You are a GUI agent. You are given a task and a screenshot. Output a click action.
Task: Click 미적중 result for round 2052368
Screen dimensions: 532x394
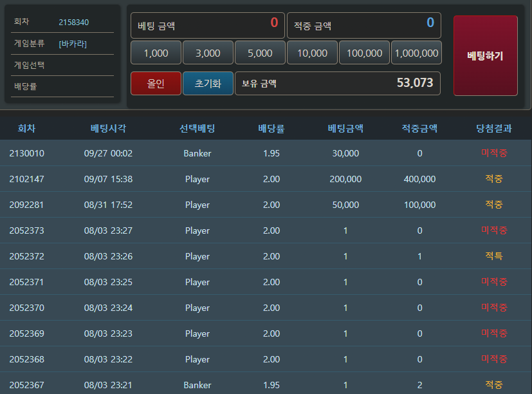[x=494, y=359]
